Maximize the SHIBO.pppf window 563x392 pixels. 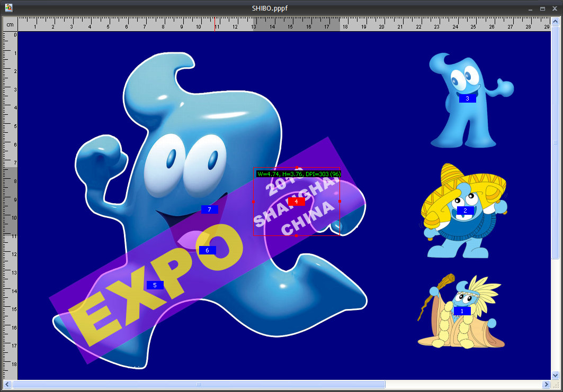[x=542, y=8]
